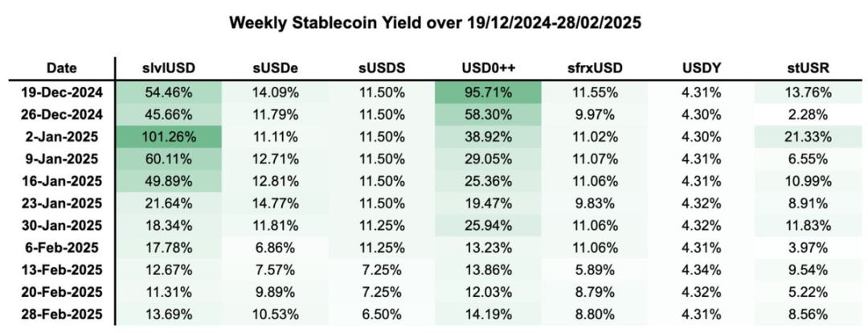
Task: Click the USDY column header
Action: 702,69
